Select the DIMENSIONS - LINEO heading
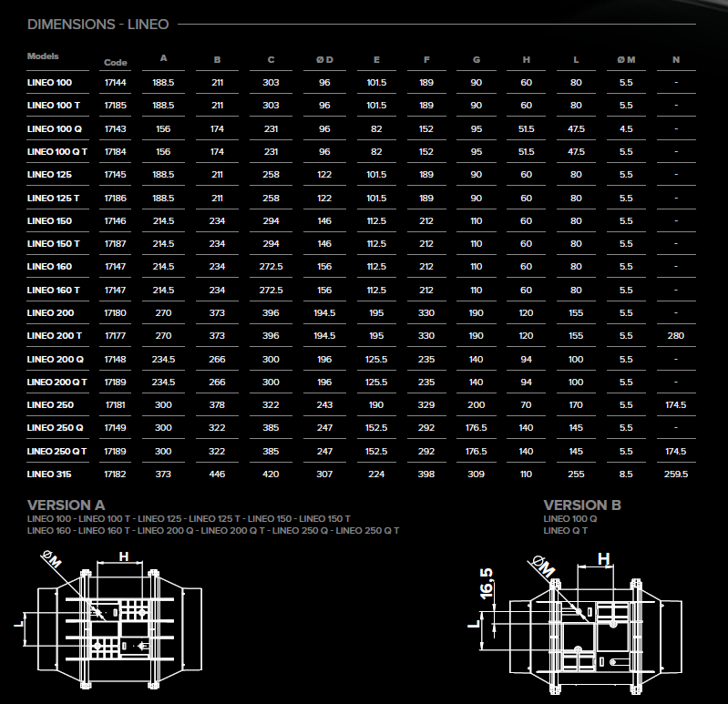The height and width of the screenshot is (704, 728). point(98,24)
